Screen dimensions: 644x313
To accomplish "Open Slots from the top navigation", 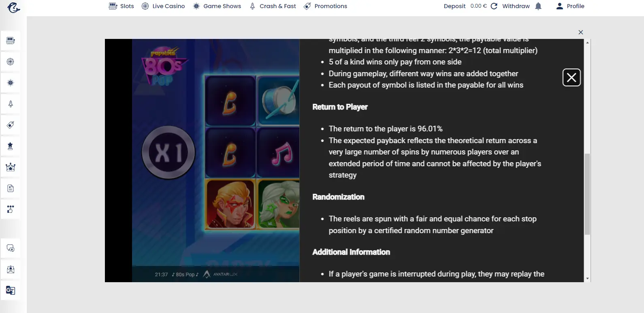I will pyautogui.click(x=122, y=6).
